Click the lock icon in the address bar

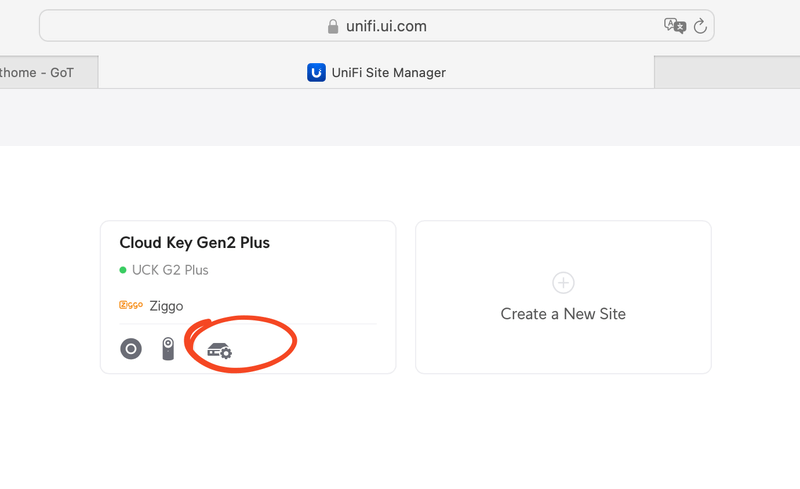(333, 26)
